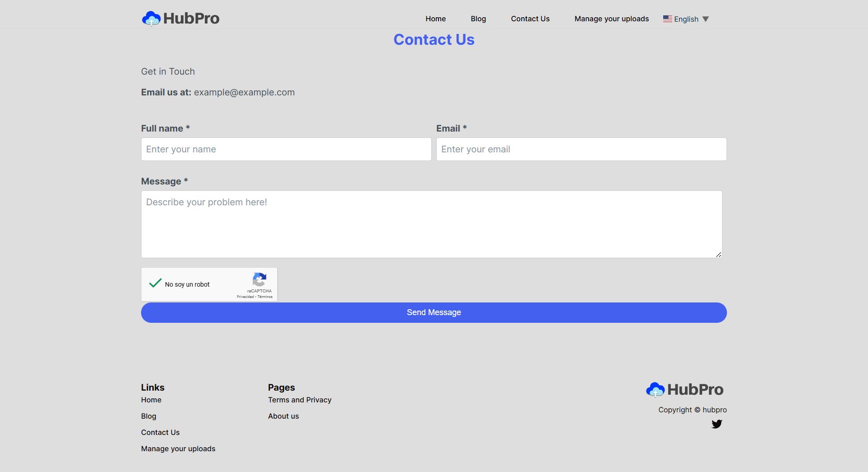Click the US flag icon
868x472 pixels.
(667, 19)
